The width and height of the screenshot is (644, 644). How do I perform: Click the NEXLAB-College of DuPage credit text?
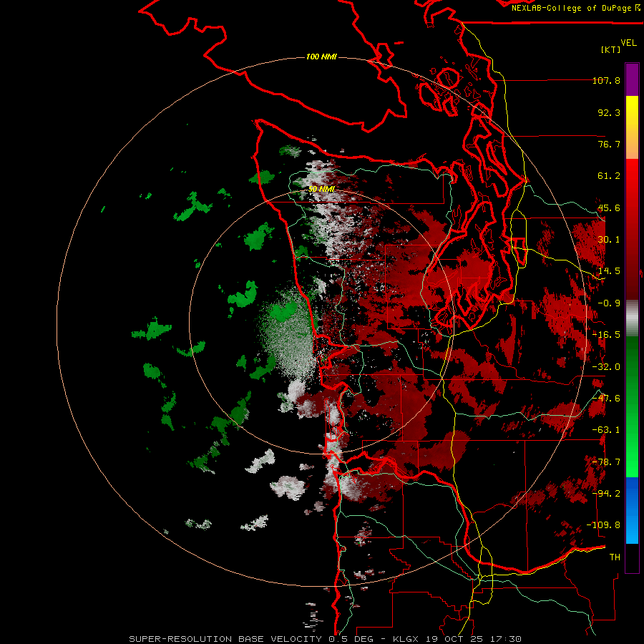pyautogui.click(x=575, y=8)
